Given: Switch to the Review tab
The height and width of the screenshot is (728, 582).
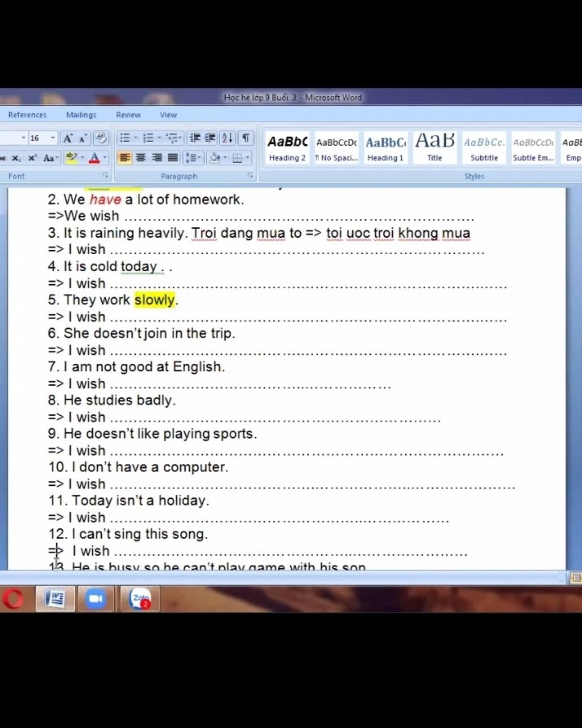Looking at the screenshot, I should 128,115.
